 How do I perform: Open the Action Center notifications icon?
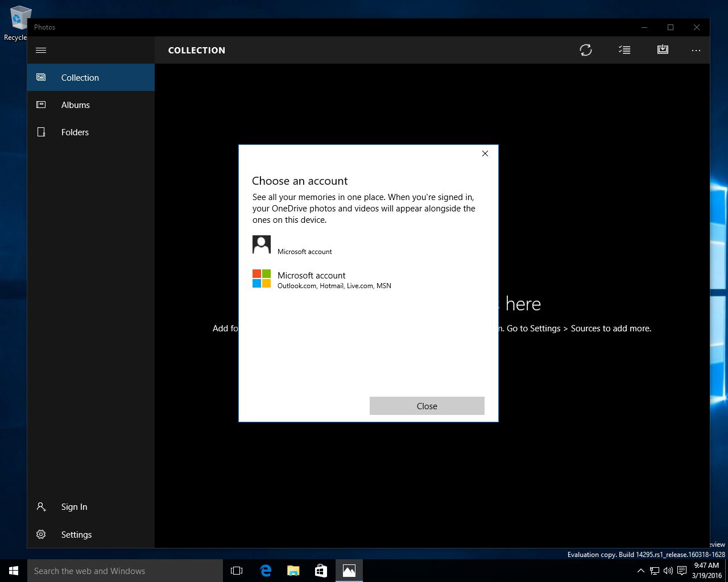(x=682, y=571)
